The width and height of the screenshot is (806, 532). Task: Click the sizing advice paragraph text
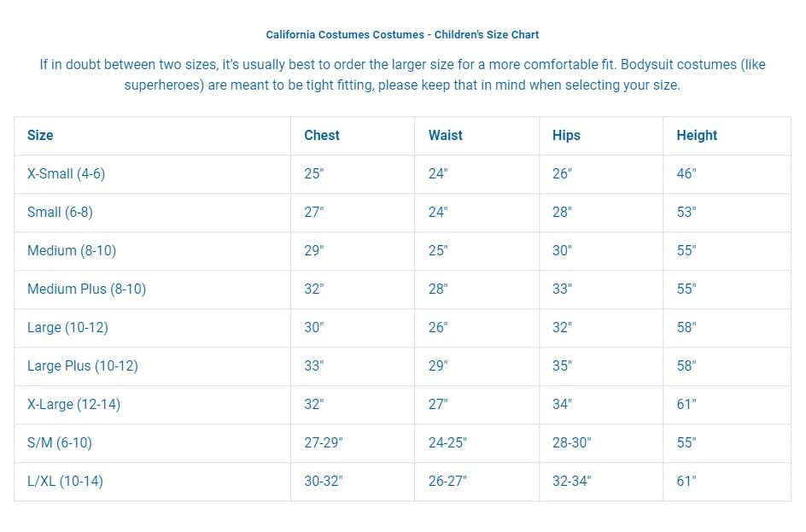pyautogui.click(x=402, y=74)
